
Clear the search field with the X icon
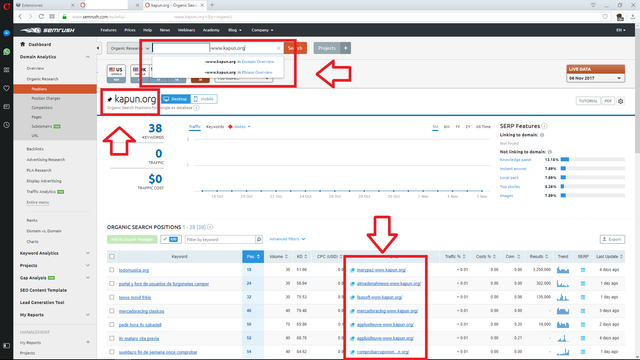[x=278, y=48]
